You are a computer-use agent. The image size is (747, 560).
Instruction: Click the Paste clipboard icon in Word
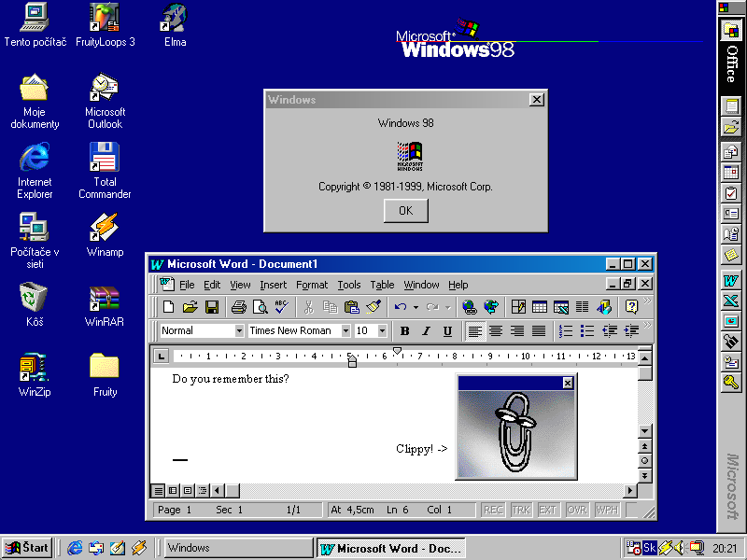(x=352, y=307)
